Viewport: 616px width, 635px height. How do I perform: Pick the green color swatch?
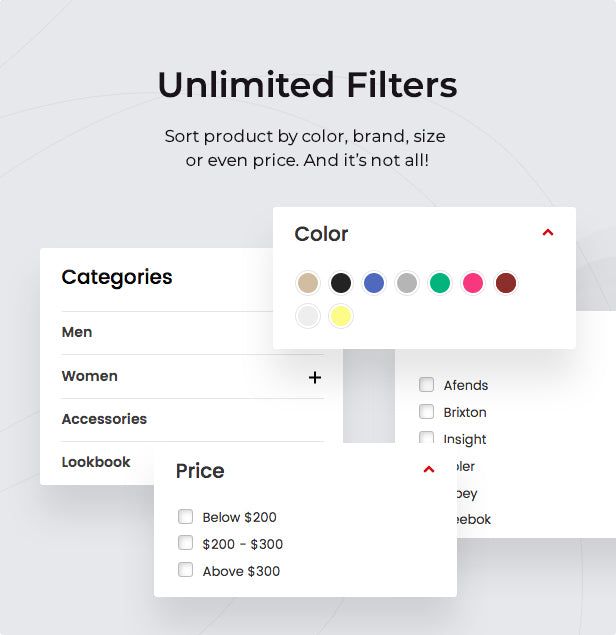(440, 283)
